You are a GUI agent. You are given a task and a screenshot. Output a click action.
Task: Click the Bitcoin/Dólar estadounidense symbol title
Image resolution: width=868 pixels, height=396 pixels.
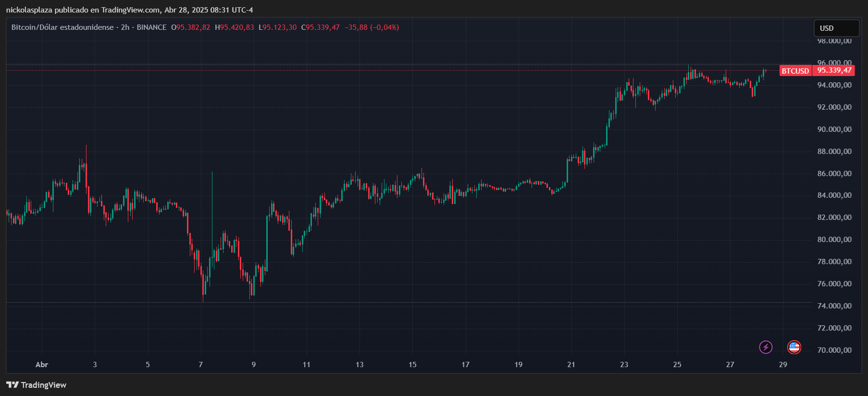tap(62, 27)
